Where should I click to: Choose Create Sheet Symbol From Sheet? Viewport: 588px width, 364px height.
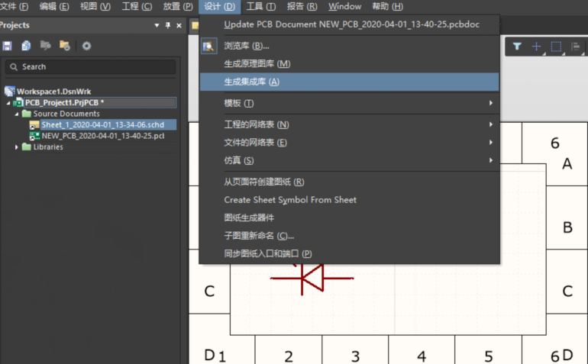(350, 200)
